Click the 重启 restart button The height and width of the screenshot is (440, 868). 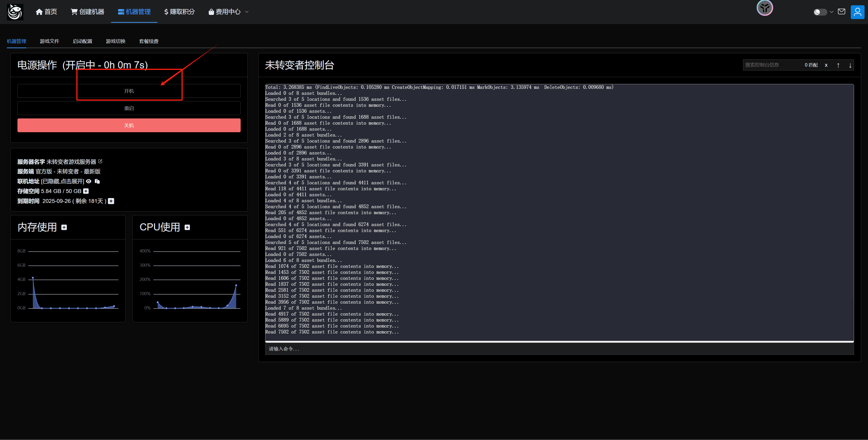tap(129, 108)
